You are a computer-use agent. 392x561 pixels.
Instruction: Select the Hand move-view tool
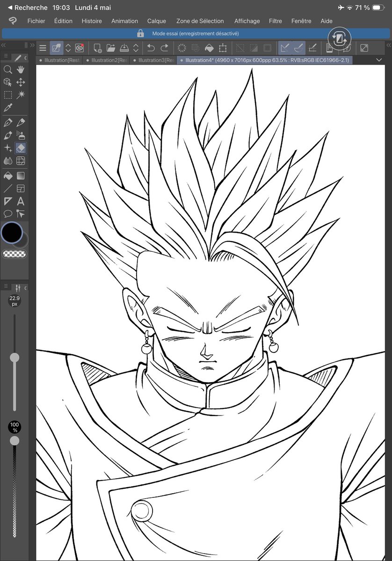pyautogui.click(x=21, y=69)
